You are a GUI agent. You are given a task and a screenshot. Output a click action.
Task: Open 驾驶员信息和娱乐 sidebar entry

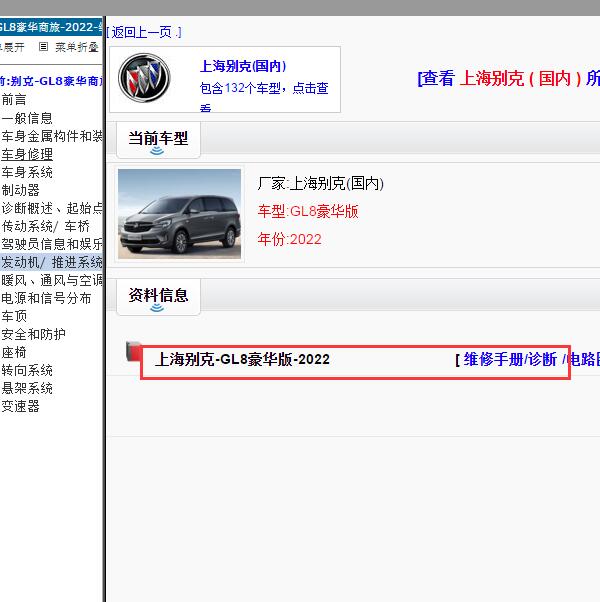pos(52,244)
